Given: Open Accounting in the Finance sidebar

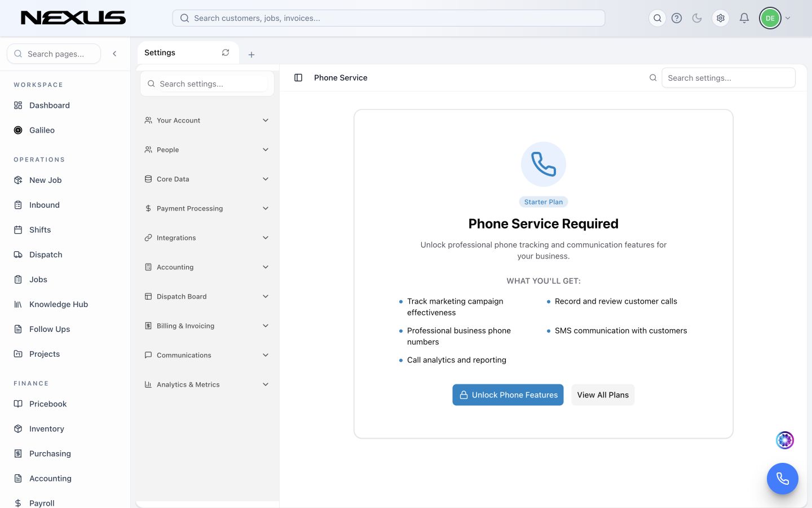Looking at the screenshot, I should click(65, 479).
